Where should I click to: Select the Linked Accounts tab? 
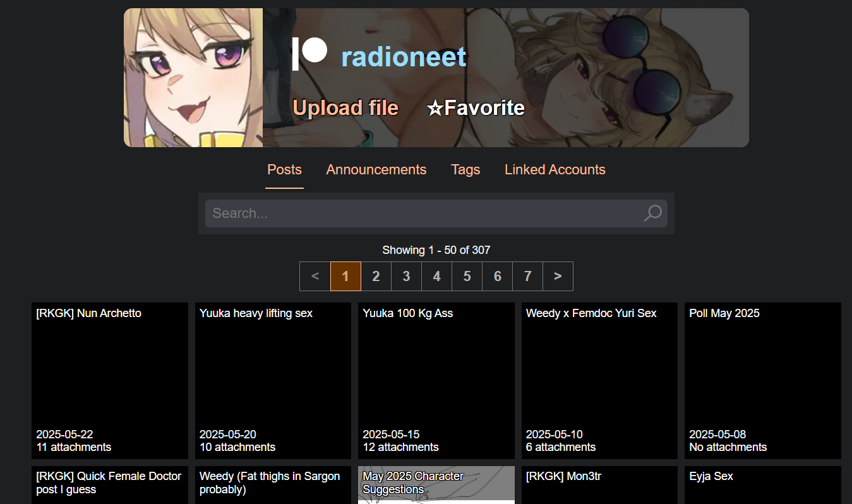[x=555, y=170]
